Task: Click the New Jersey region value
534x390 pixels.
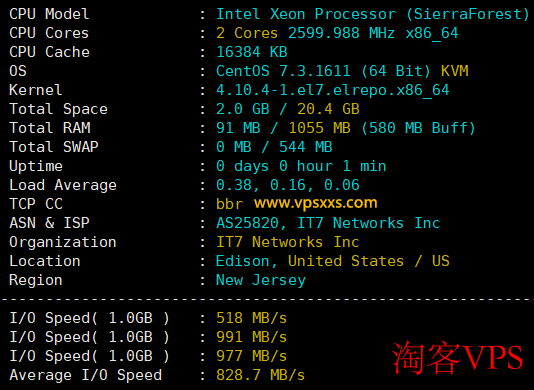Action: pos(261,281)
